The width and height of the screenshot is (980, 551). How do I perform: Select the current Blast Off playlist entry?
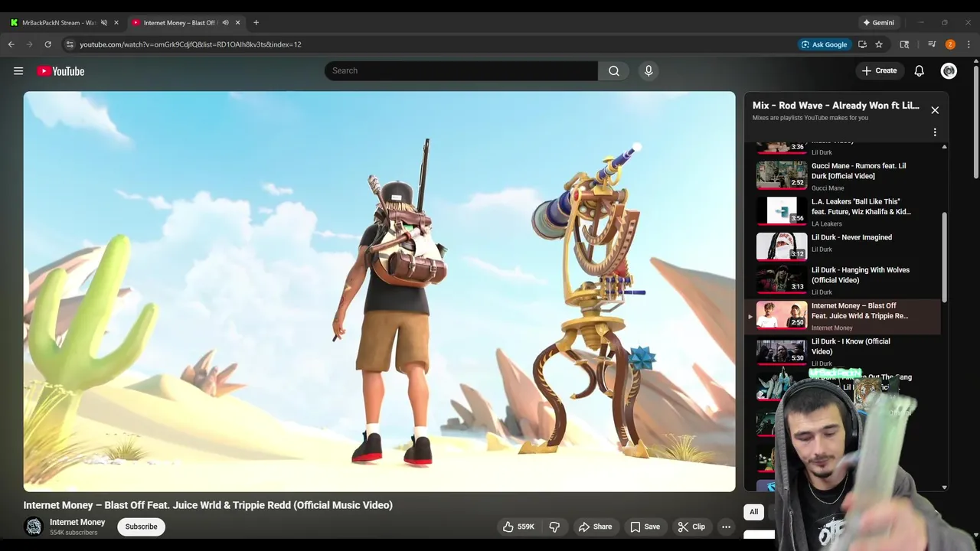[x=842, y=316]
